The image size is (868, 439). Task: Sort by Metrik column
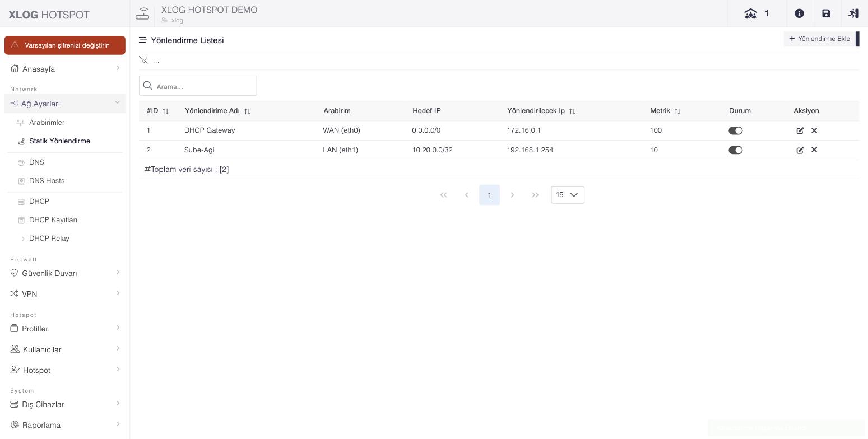click(x=677, y=111)
